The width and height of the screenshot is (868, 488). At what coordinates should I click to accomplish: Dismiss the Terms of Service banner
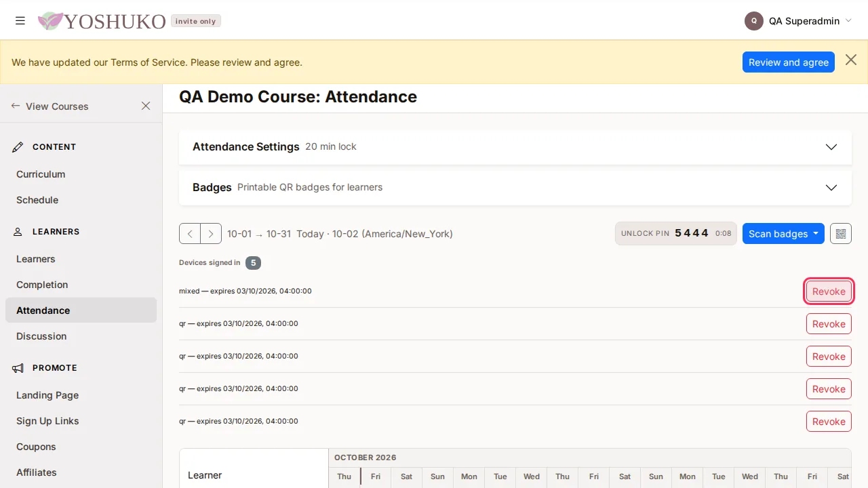[x=851, y=60]
